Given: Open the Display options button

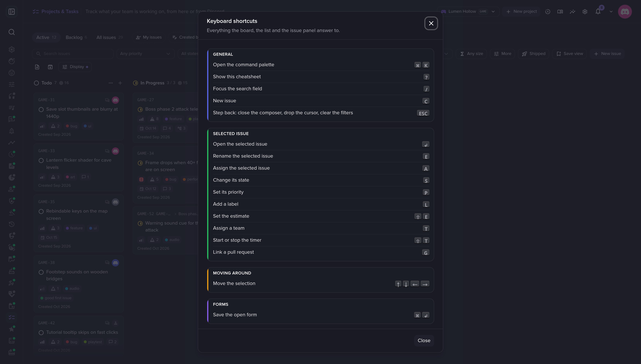Looking at the screenshot, I should pyautogui.click(x=75, y=67).
